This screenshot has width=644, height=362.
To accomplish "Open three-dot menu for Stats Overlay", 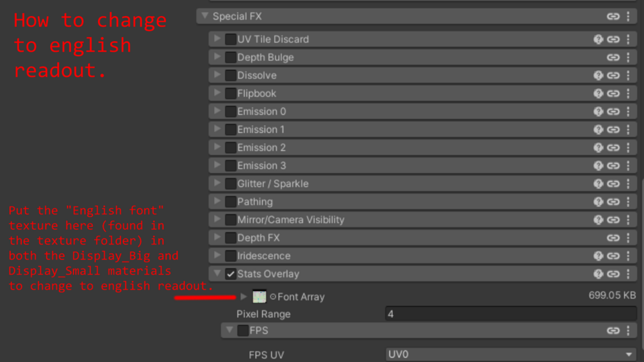I will 628,274.
